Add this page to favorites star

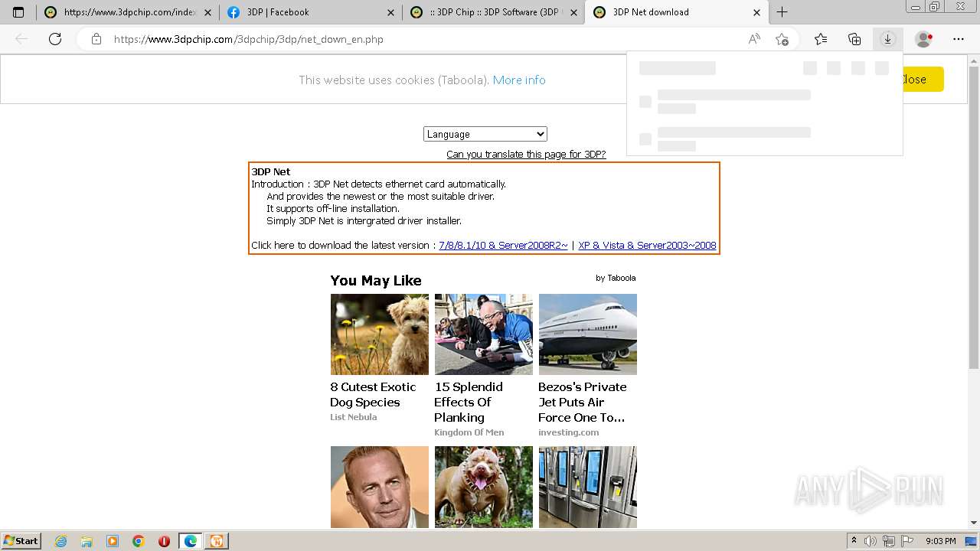[782, 39]
